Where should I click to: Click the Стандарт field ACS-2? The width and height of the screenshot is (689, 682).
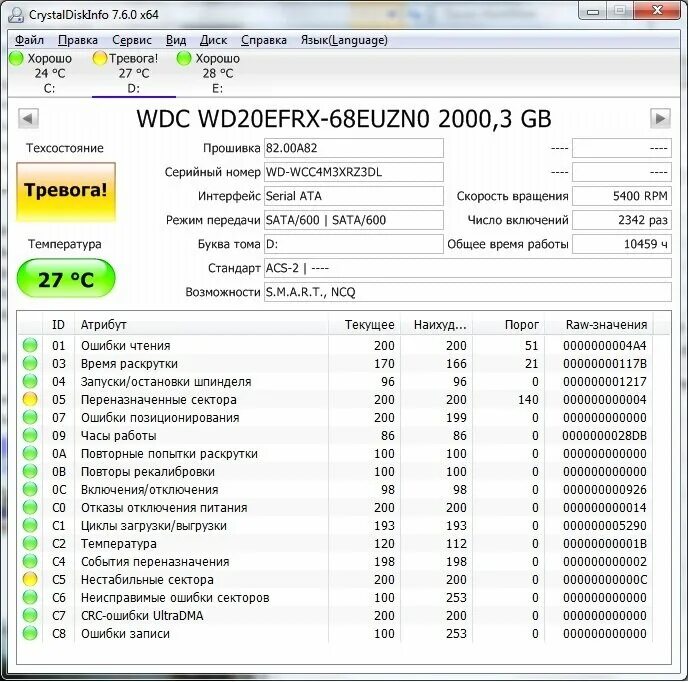468,268
